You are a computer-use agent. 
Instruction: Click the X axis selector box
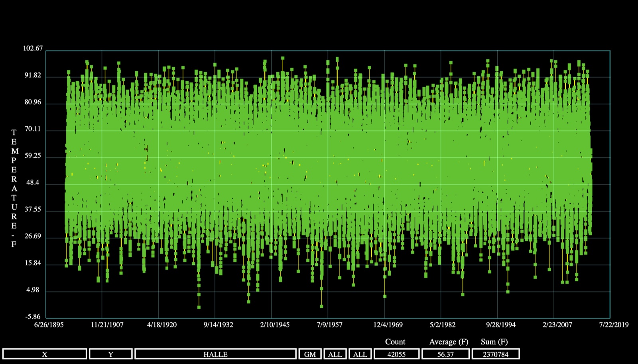(x=45, y=354)
